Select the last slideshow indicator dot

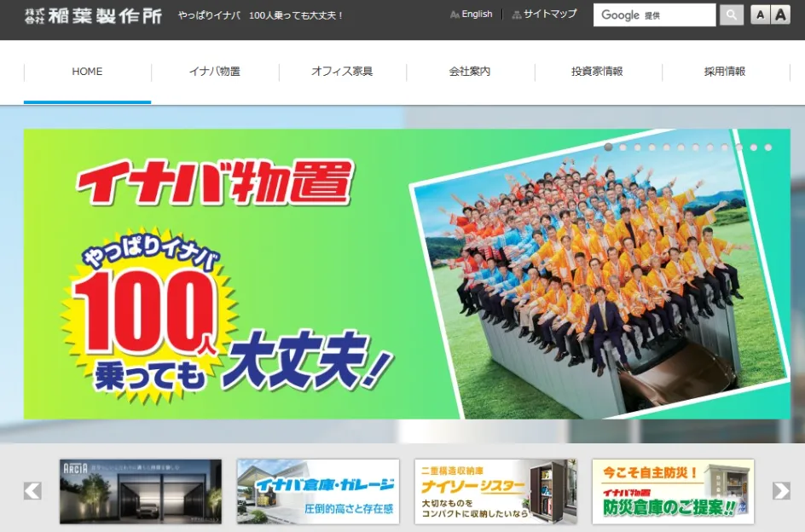click(767, 147)
